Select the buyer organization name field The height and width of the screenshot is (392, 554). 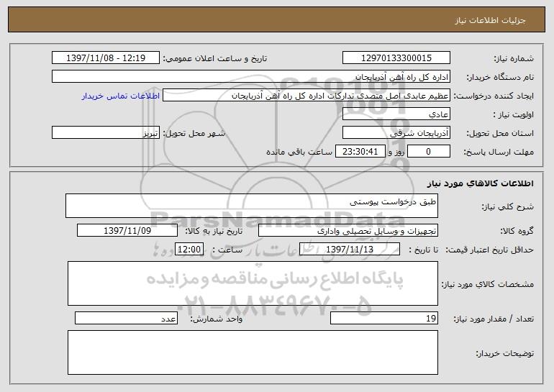tap(251, 77)
